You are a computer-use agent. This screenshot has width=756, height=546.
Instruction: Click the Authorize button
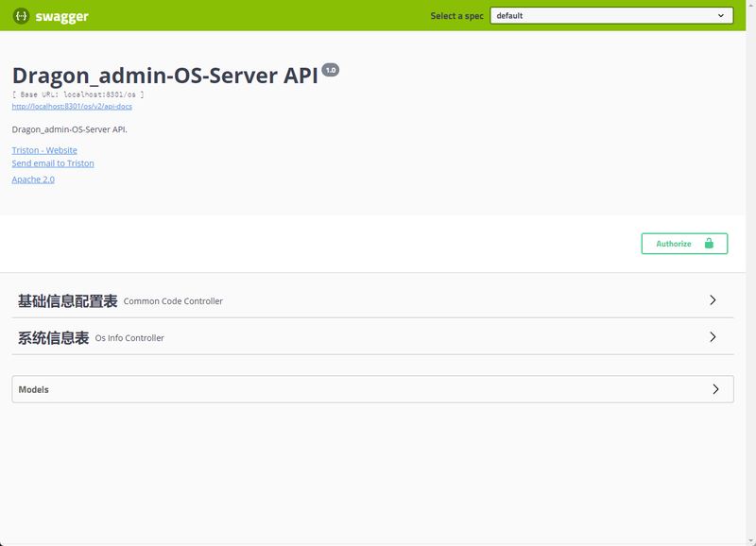click(684, 244)
